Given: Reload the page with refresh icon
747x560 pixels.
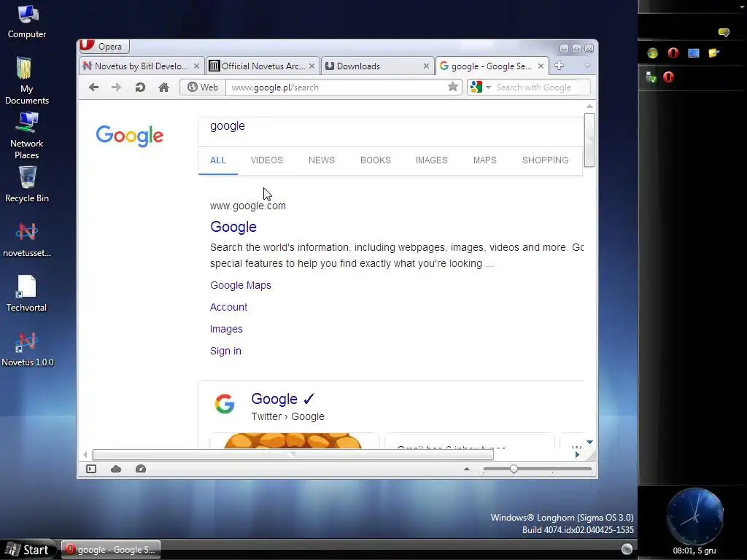Looking at the screenshot, I should point(140,87).
